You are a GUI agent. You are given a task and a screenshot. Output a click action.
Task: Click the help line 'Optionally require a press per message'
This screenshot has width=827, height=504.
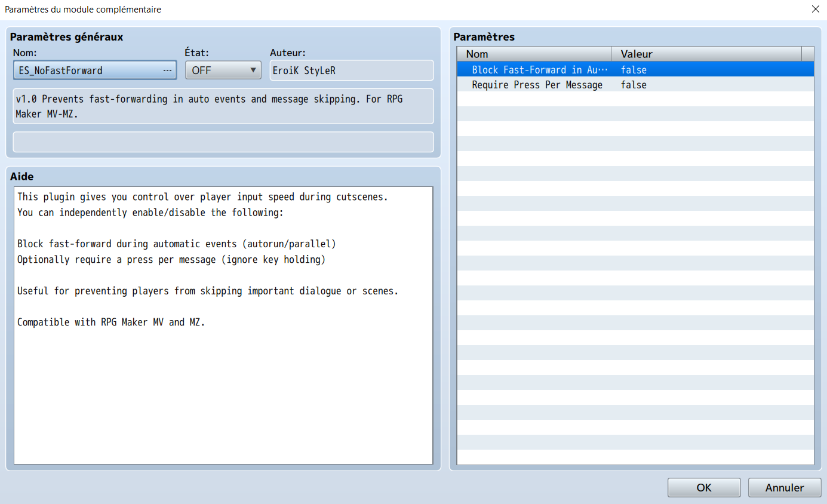171,259
